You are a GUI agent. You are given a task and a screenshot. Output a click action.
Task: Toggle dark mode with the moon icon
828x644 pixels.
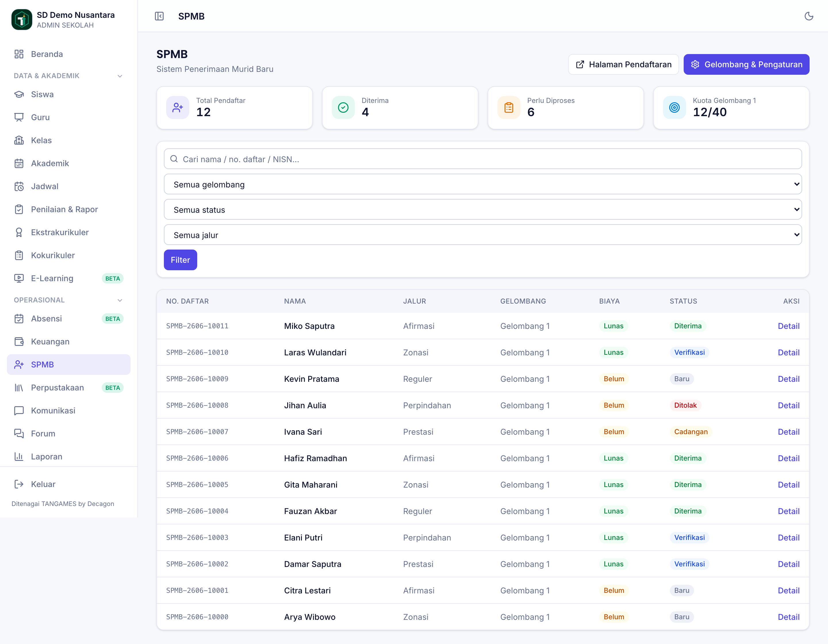[x=809, y=16]
